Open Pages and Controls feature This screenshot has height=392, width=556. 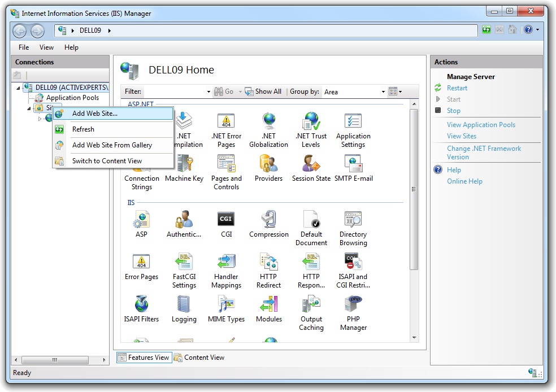(226, 173)
